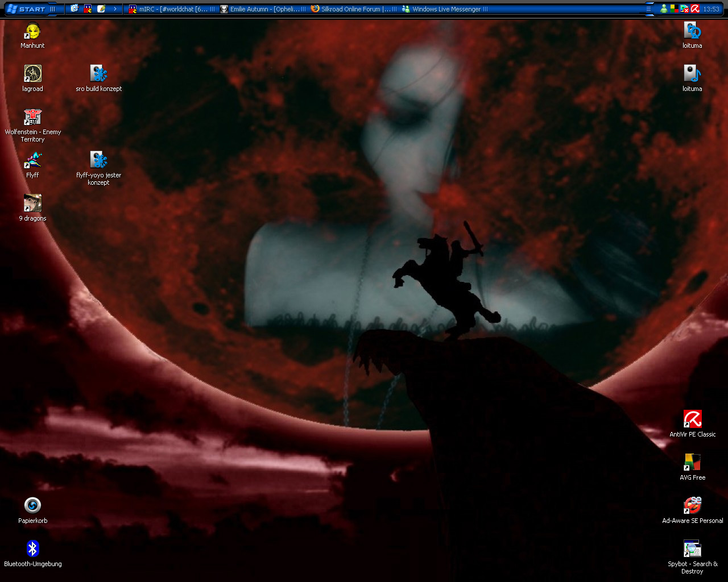Launch the Manhunt desktop shortcut

click(x=32, y=32)
